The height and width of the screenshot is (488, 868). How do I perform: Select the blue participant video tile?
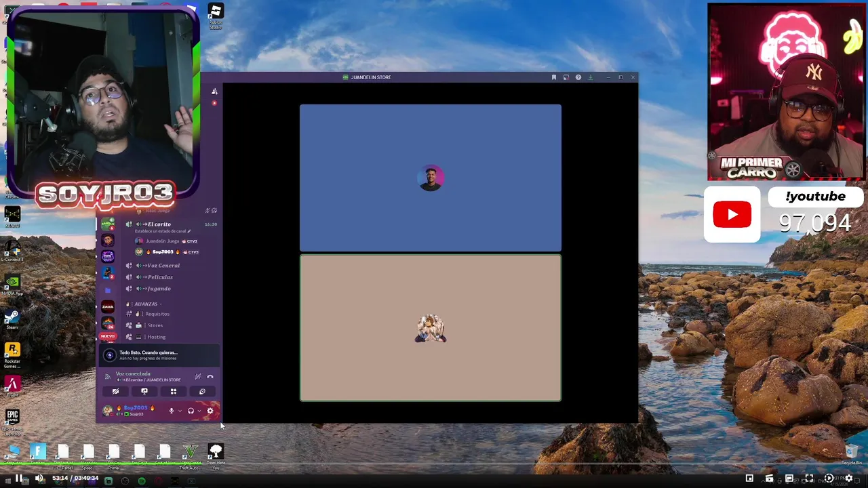431,178
